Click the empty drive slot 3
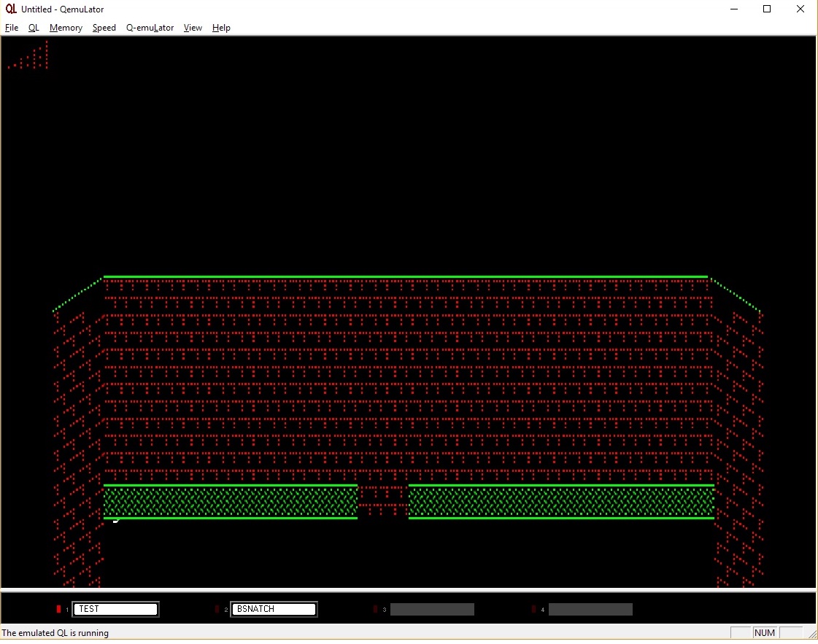The image size is (818, 644). click(x=432, y=609)
